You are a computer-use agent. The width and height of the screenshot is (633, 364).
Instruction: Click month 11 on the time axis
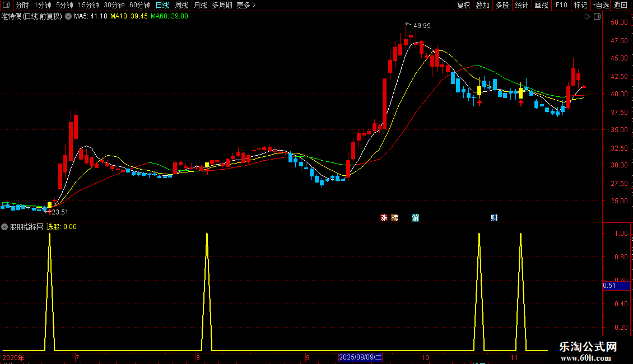click(x=514, y=357)
